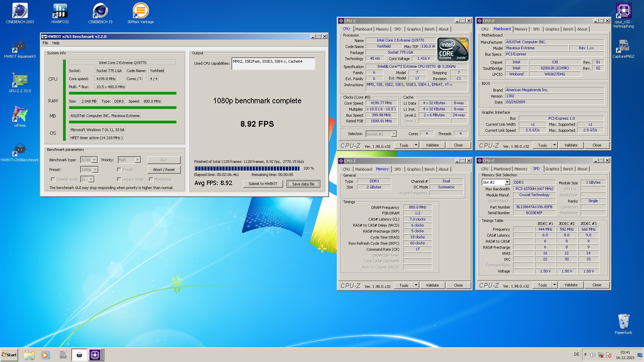644x362 pixels.
Task: Click the benchmark progress bar at 100 %
Action: coord(247,168)
